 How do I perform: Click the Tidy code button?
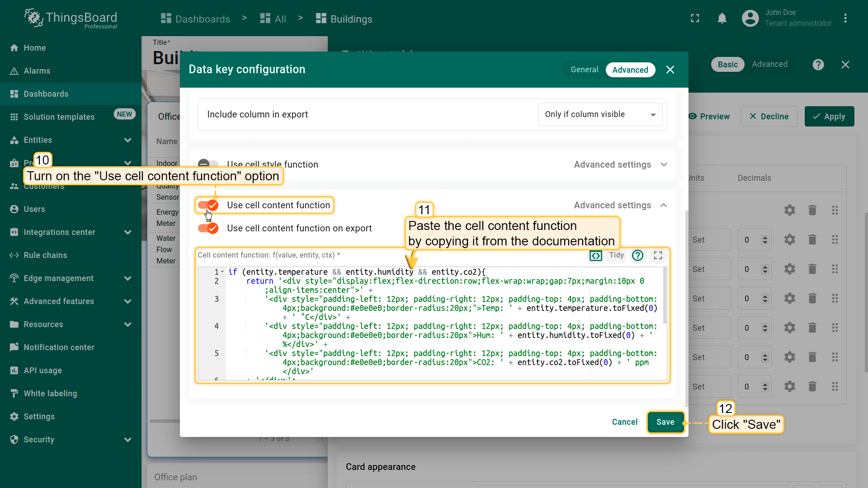click(x=616, y=255)
